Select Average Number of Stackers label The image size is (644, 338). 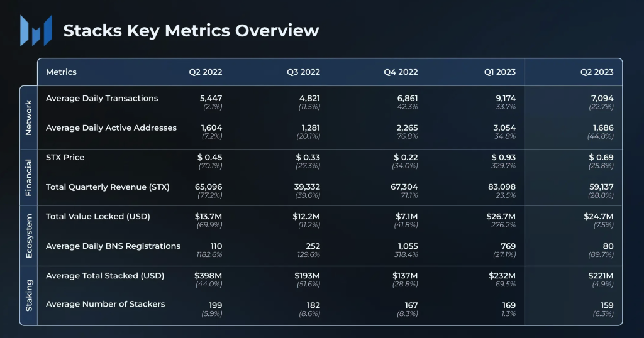click(x=105, y=304)
